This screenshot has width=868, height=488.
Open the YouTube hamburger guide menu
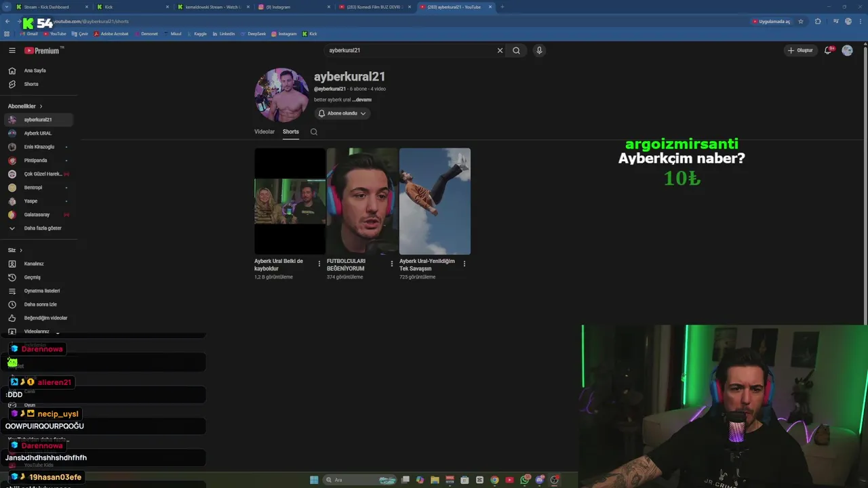(12, 51)
